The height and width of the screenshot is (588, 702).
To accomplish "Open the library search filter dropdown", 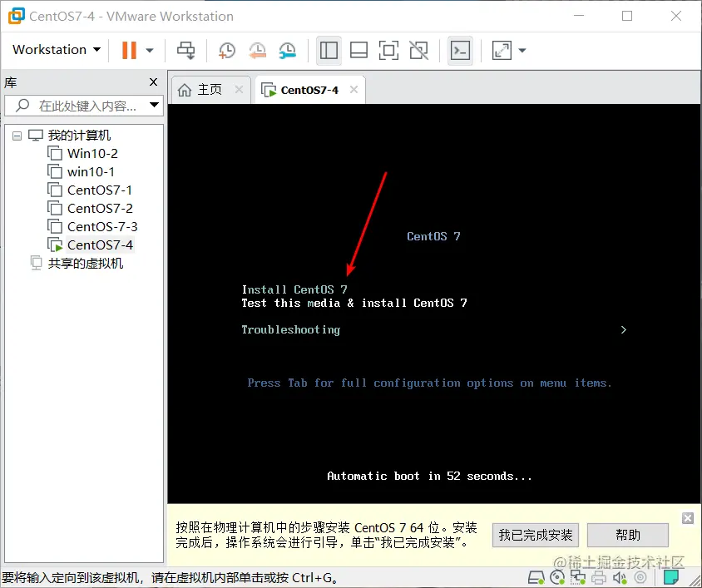I will click(155, 105).
